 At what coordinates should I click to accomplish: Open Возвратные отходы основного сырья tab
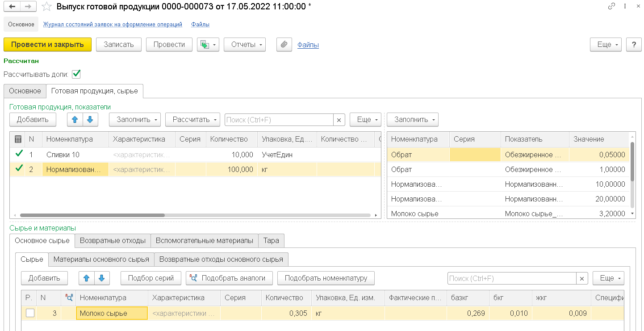[221, 259]
